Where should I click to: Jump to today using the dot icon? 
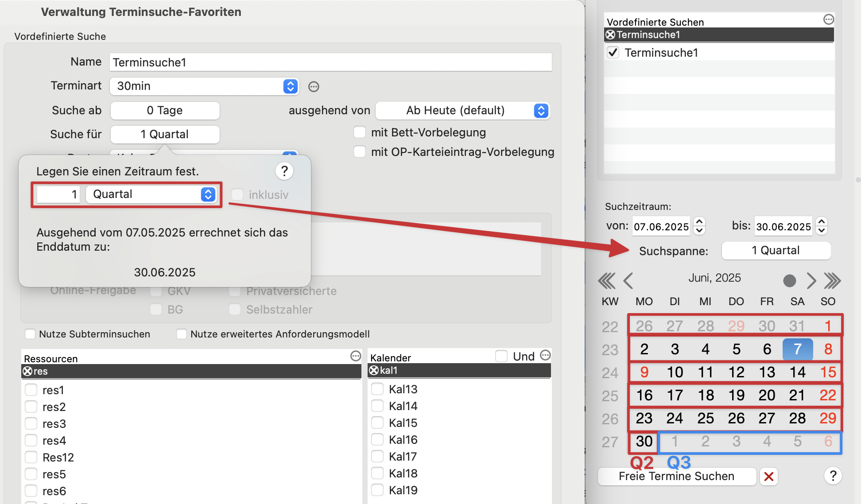tap(789, 281)
